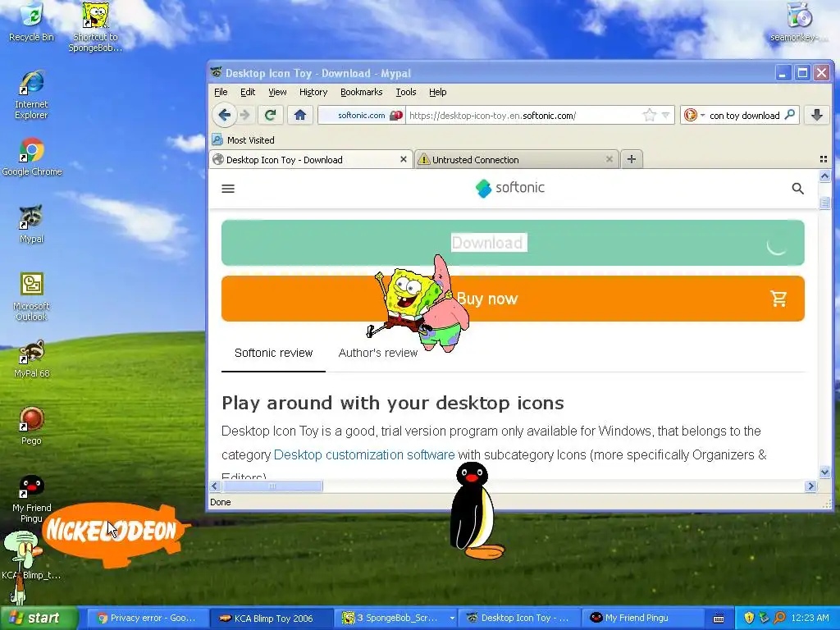Open the History menu
840x630 pixels.
click(x=313, y=92)
